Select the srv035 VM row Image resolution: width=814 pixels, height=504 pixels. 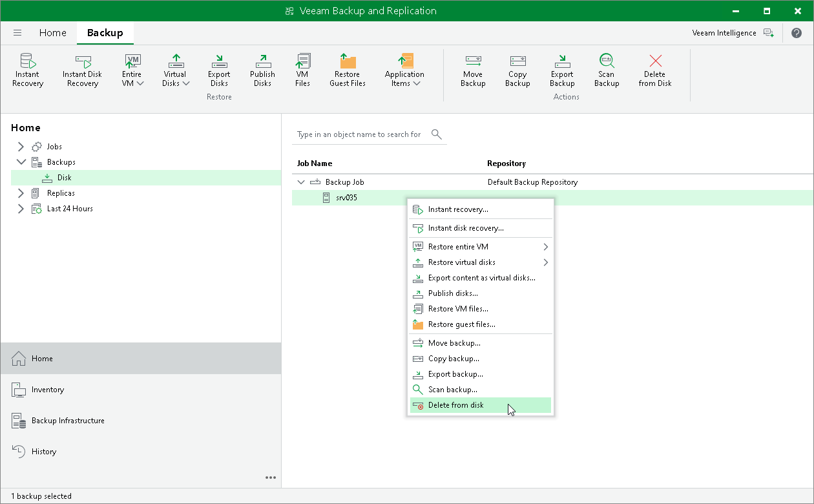(552, 198)
